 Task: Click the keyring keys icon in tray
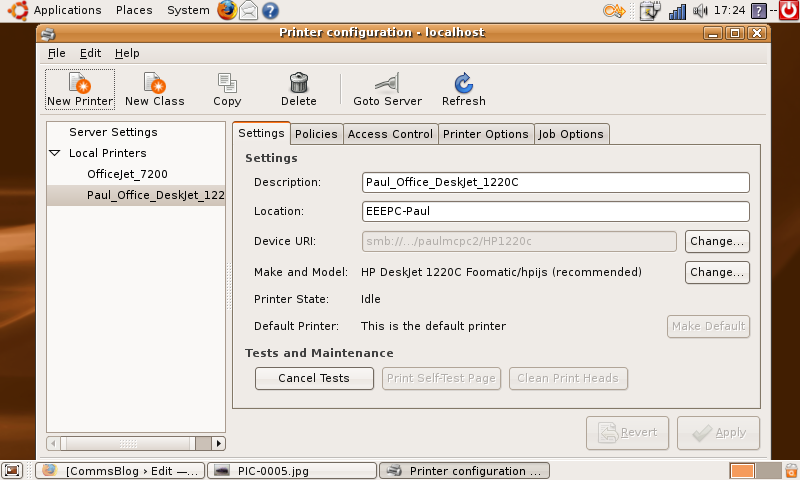pyautogui.click(x=614, y=10)
